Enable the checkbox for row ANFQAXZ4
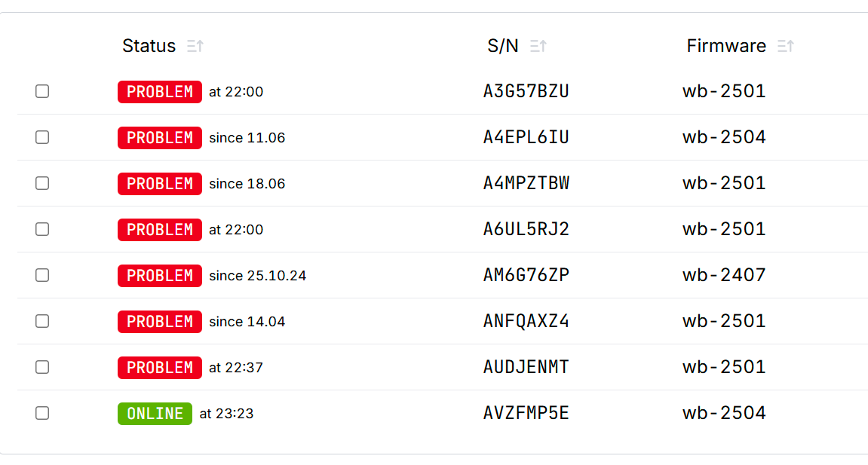868x465 pixels. click(x=42, y=321)
